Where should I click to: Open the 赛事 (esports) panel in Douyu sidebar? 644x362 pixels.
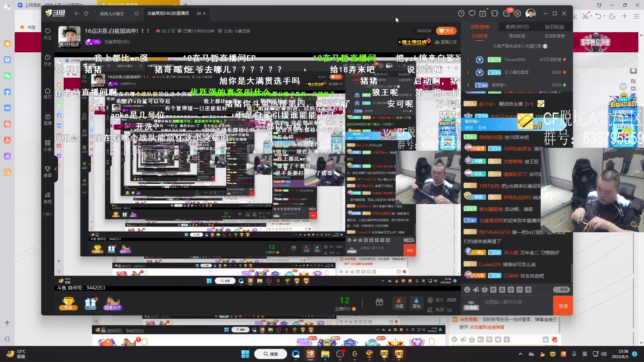pyautogui.click(x=48, y=170)
